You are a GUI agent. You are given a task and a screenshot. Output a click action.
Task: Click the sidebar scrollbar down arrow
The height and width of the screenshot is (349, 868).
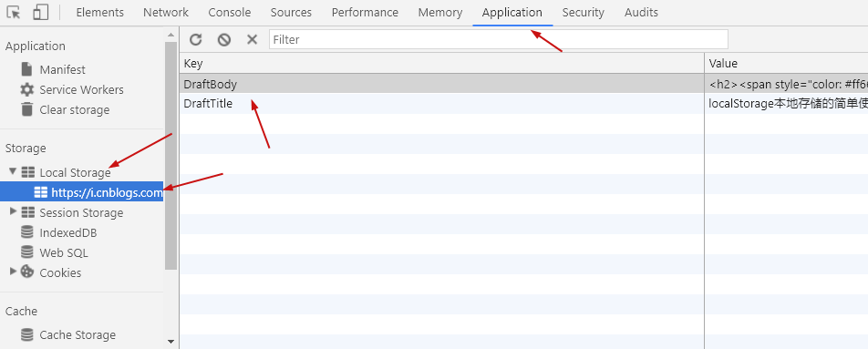click(x=170, y=342)
